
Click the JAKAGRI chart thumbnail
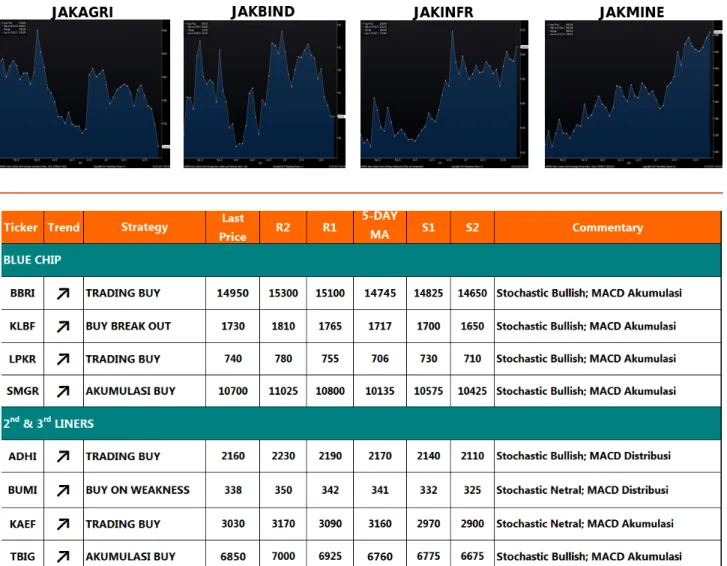pos(85,94)
